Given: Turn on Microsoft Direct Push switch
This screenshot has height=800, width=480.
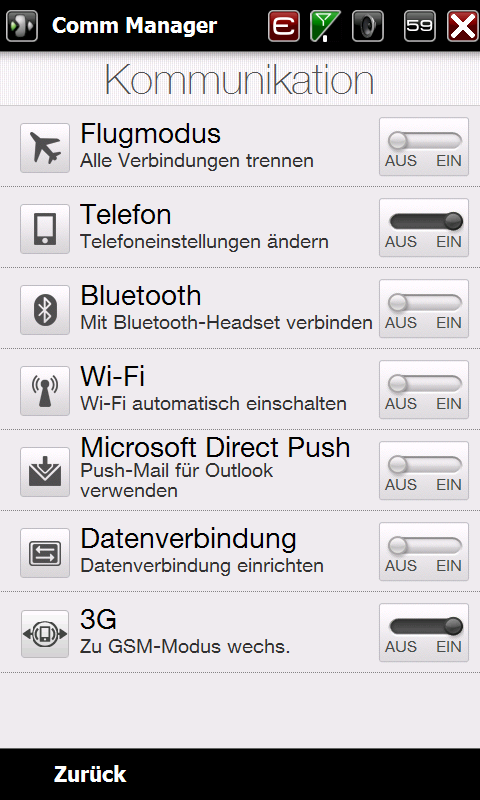Looking at the screenshot, I should [424, 471].
